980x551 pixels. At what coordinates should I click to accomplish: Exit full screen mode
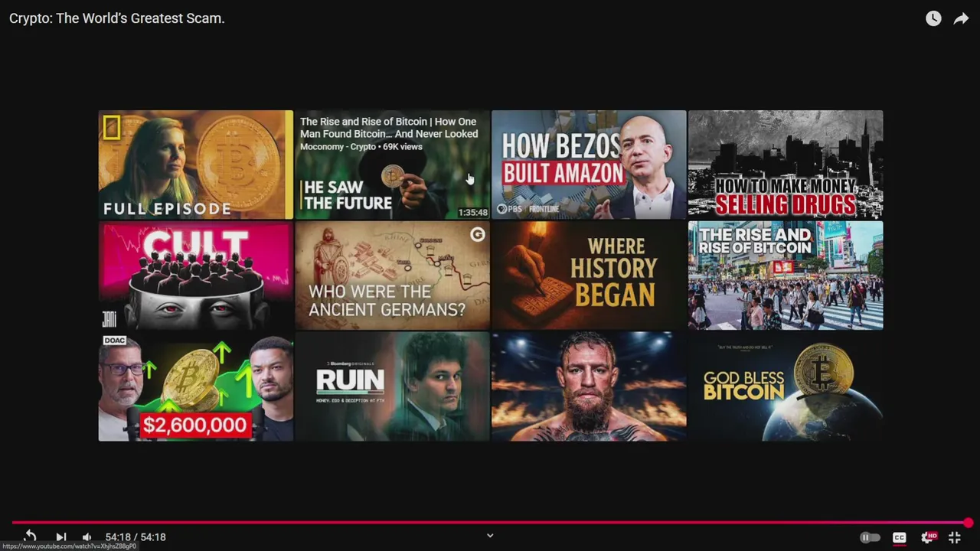(x=955, y=537)
